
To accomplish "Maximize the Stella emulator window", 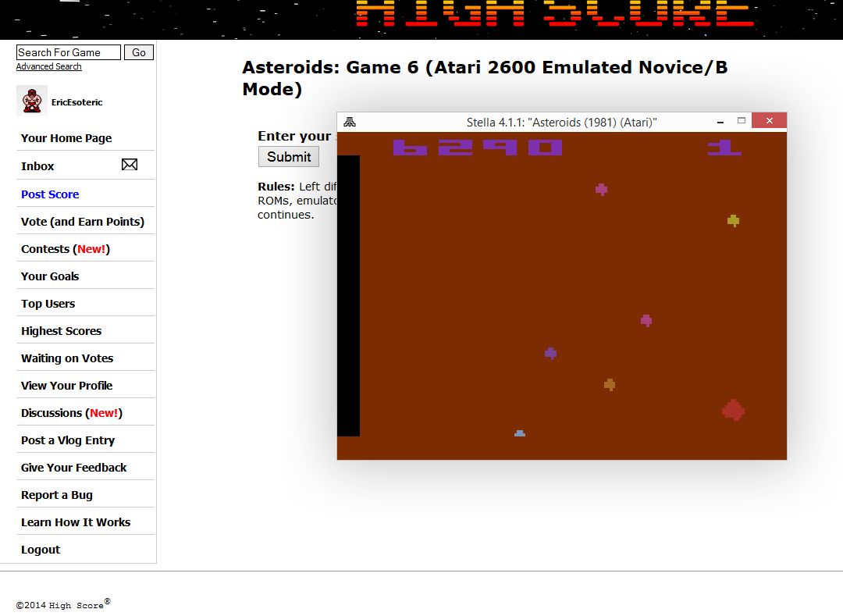I will 742,121.
